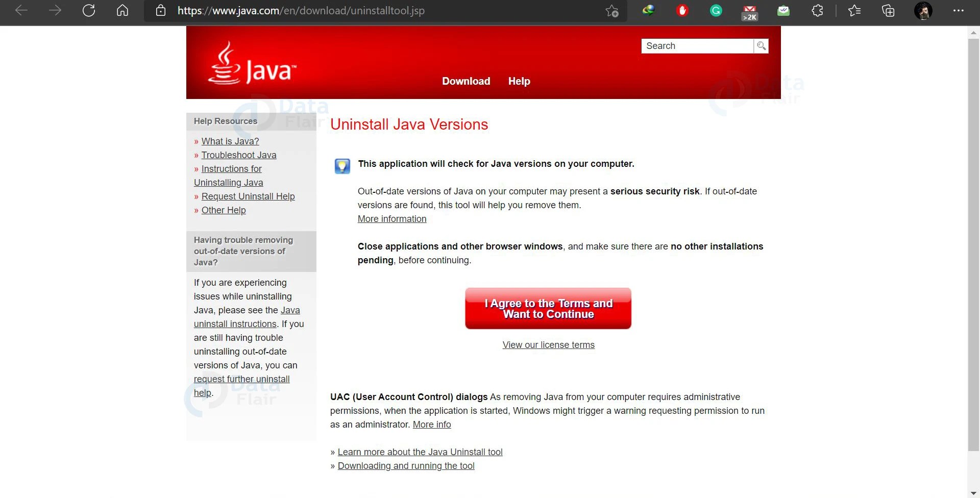View site info via the lock icon
The width and height of the screenshot is (980, 498).
(161, 11)
